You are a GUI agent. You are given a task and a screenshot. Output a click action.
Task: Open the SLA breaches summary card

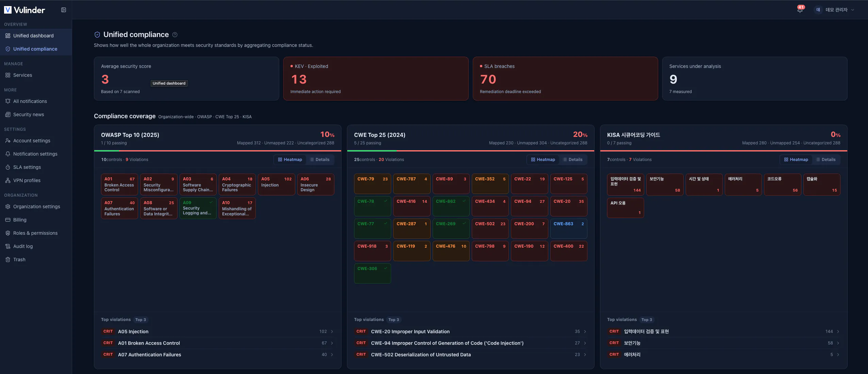coord(565,78)
